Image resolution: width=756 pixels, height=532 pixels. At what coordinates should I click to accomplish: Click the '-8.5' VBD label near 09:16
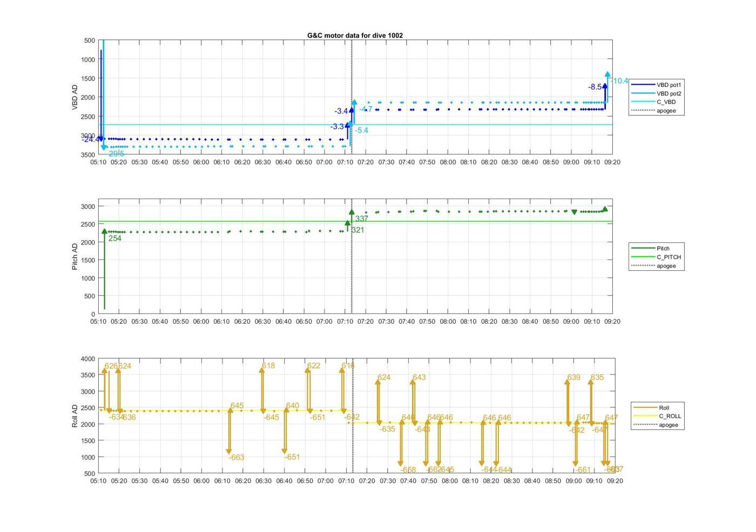(595, 87)
